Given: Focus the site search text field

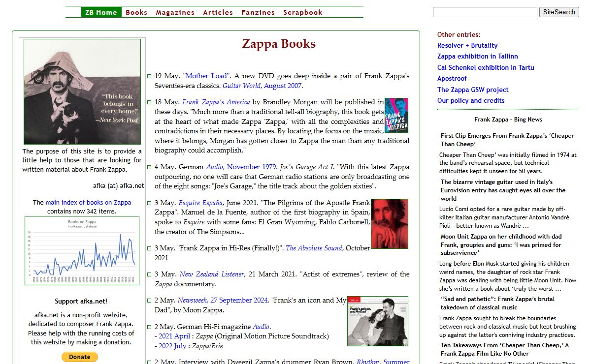Looking at the screenshot, I should (x=485, y=12).
